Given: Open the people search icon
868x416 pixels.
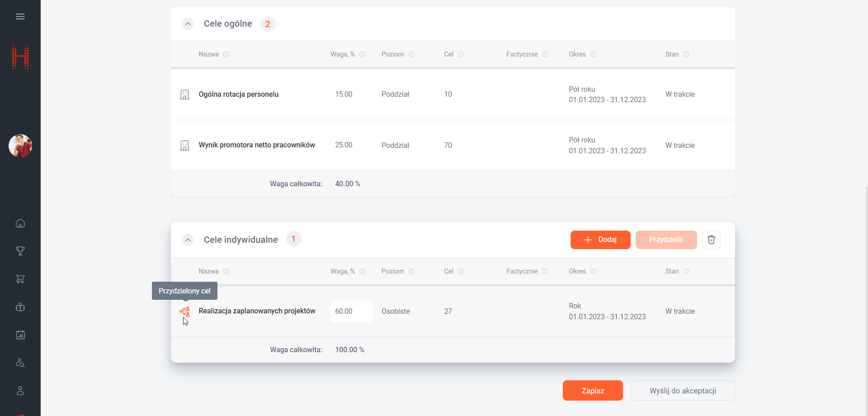Looking at the screenshot, I should point(20,363).
